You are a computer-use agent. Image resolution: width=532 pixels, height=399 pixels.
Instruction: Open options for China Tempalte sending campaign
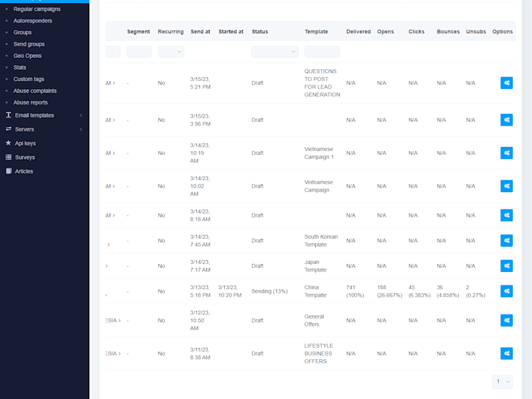pos(506,291)
